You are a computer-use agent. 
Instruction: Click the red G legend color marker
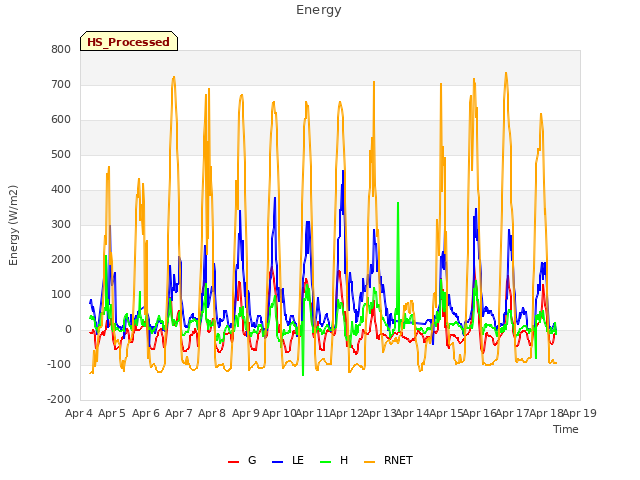pos(233,462)
